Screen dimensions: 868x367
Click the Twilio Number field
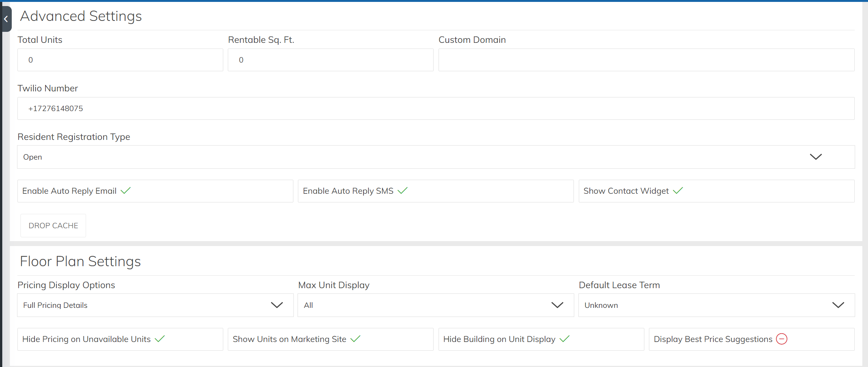pyautogui.click(x=436, y=108)
